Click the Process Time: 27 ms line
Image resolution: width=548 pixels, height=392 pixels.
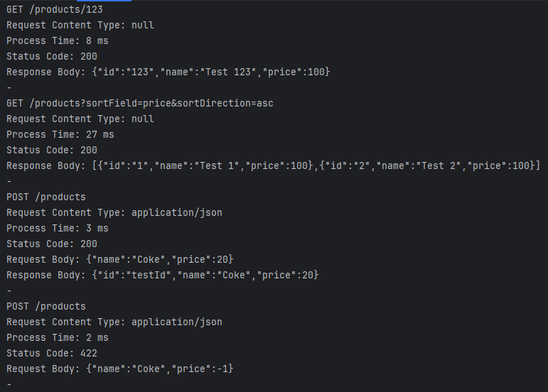click(x=60, y=134)
